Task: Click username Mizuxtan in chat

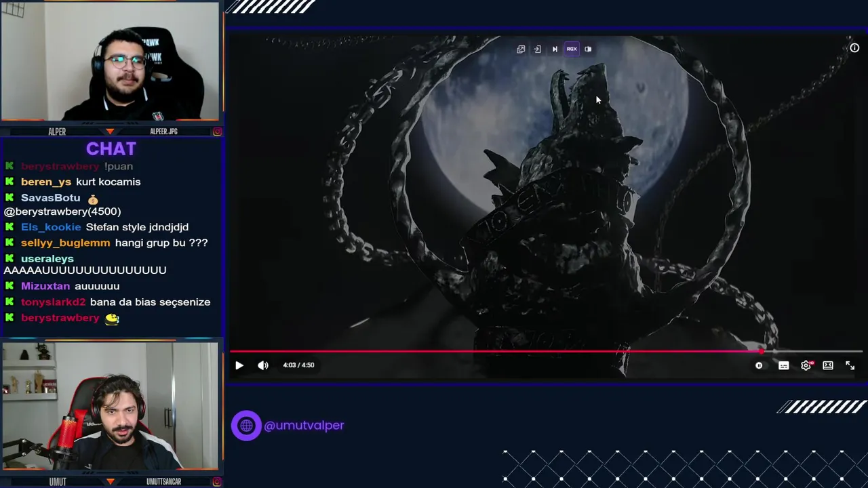Action: click(45, 286)
